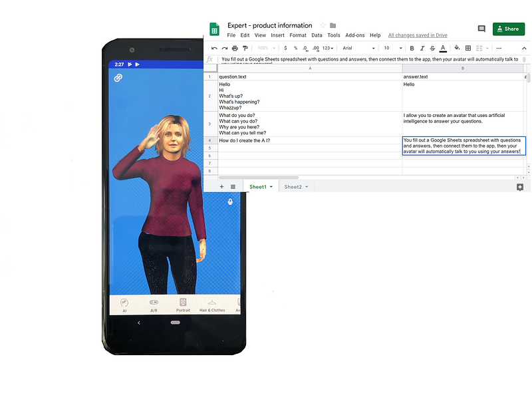Select row 3 header

210,124
